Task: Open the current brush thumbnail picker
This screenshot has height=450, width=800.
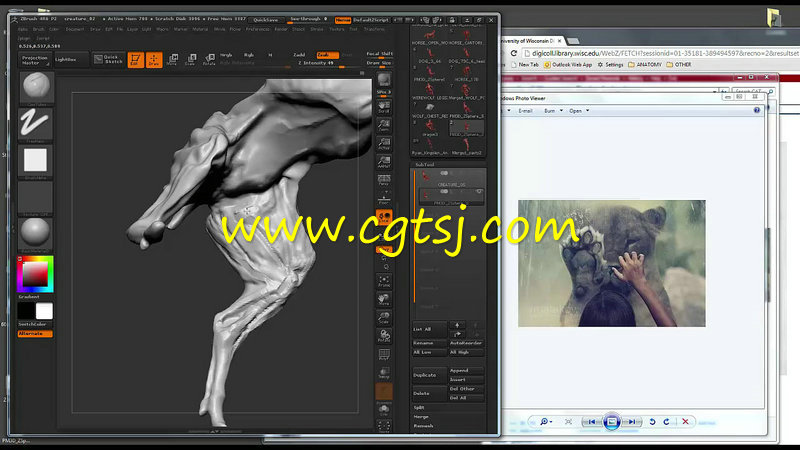Action: pos(36,86)
